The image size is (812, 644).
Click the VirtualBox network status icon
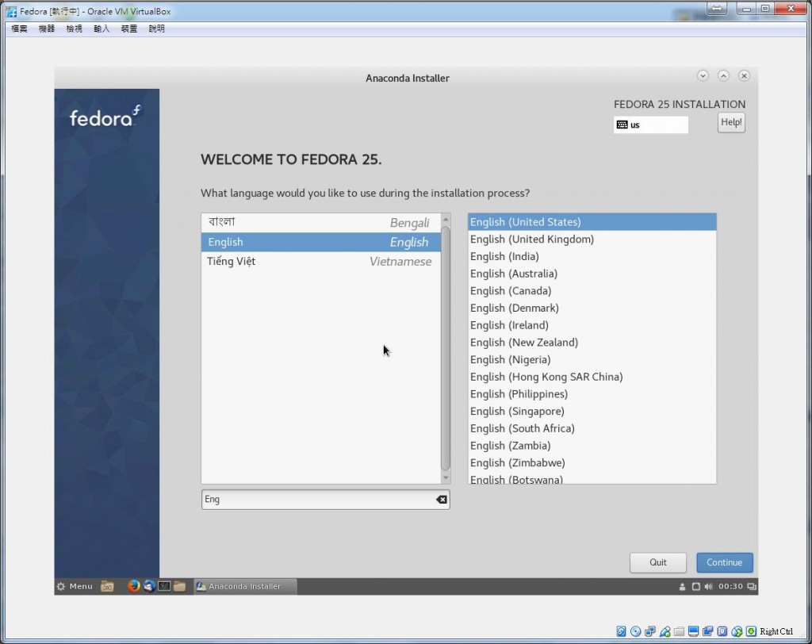tap(650, 631)
